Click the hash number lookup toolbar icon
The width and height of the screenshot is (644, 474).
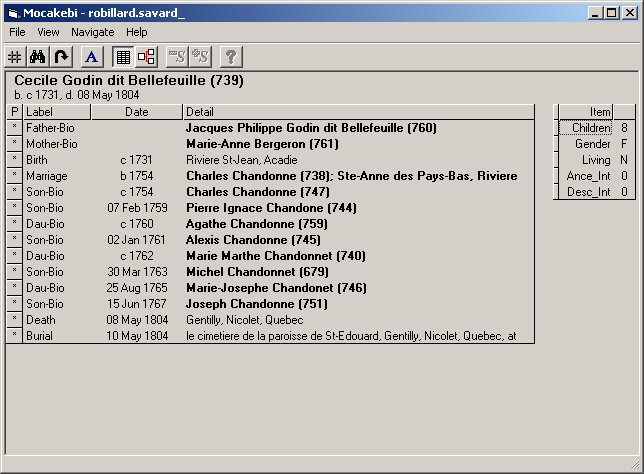[14, 57]
